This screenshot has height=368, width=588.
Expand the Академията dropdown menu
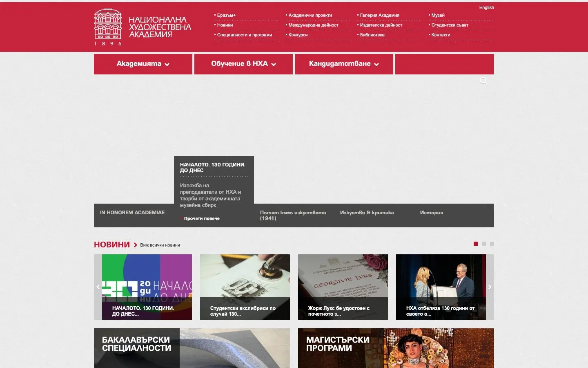143,64
